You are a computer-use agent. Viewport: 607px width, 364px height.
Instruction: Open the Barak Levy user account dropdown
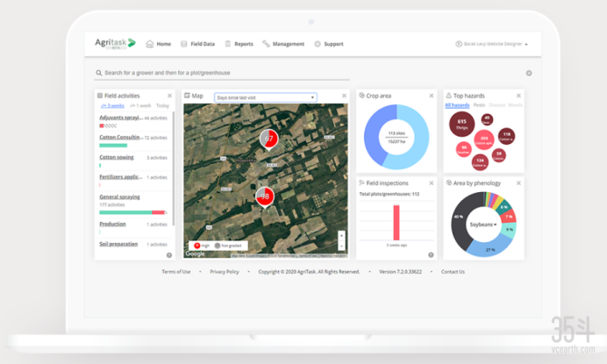[491, 44]
